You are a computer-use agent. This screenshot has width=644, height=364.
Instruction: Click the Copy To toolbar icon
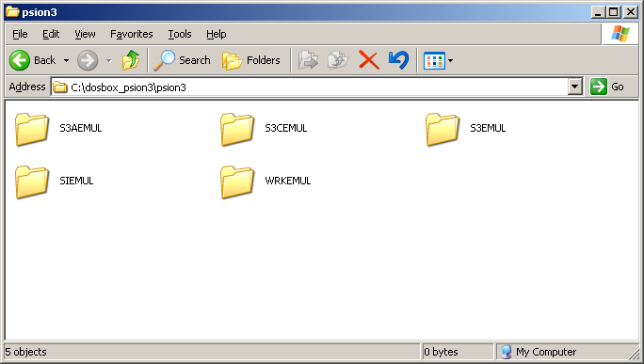[338, 60]
